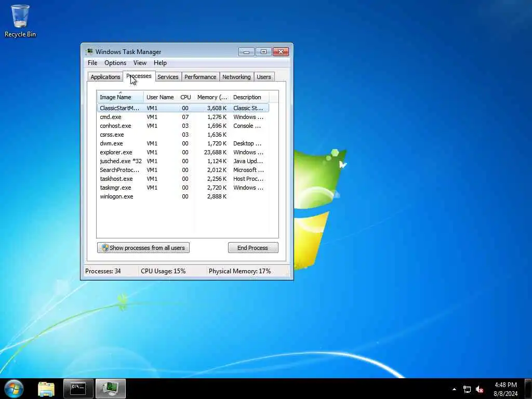The height and width of the screenshot is (399, 532).
Task: Click the Show Desktop strip
Action: point(528,389)
